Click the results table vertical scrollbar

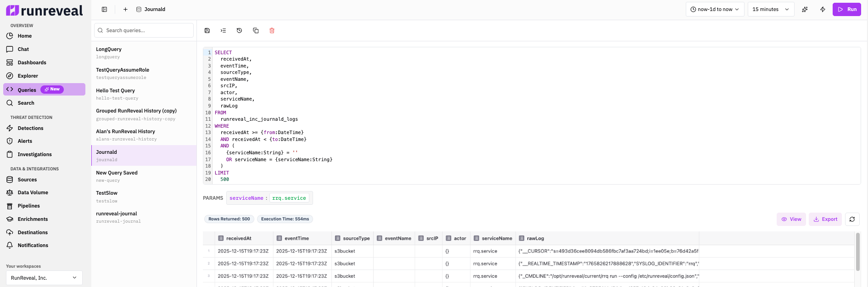857,252
